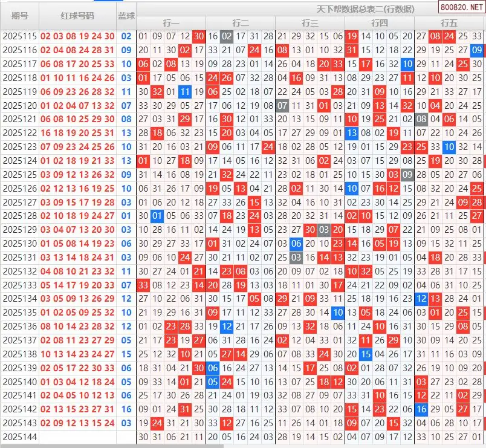486x448 pixels.
Task: Click blue-highlighted 11 in 行一 of row 2025119
Action: point(185,92)
